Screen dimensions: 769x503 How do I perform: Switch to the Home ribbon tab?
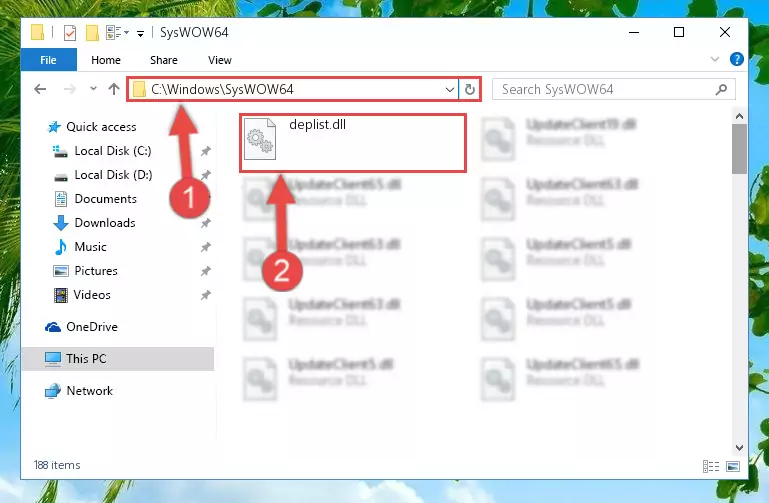click(x=105, y=60)
